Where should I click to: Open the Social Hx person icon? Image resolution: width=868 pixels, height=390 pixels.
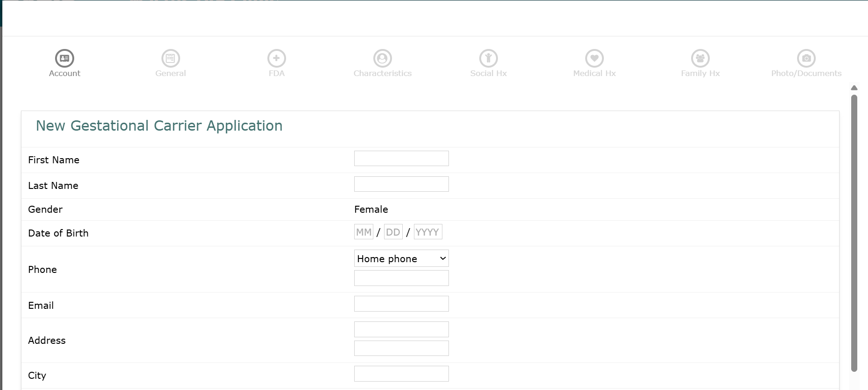tap(488, 58)
